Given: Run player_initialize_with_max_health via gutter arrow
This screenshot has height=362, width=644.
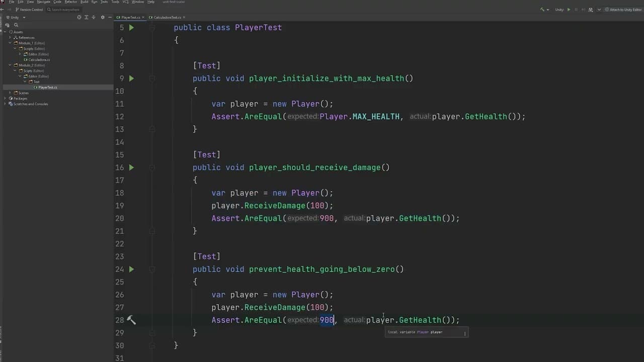Looking at the screenshot, I should click(131, 78).
